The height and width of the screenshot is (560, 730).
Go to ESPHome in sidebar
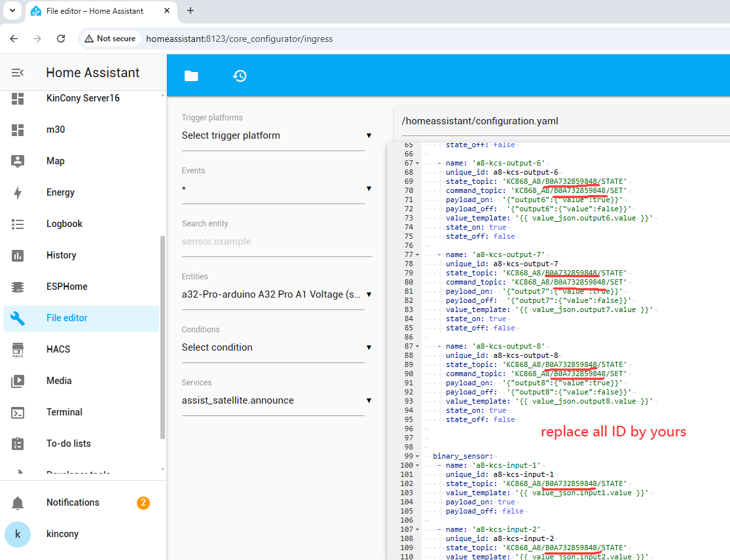(67, 287)
